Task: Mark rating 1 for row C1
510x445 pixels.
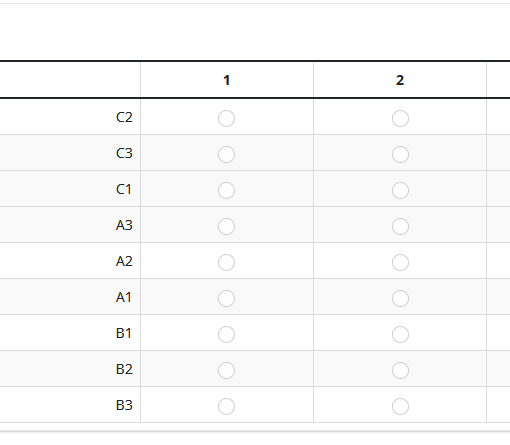Action: coord(226,190)
